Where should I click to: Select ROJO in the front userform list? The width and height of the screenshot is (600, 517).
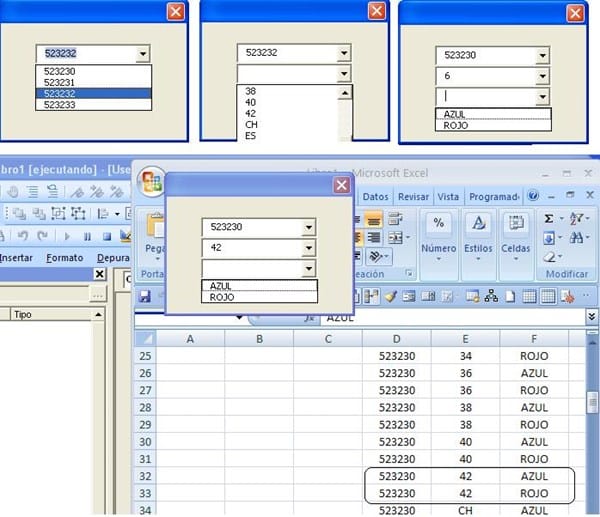click(259, 297)
